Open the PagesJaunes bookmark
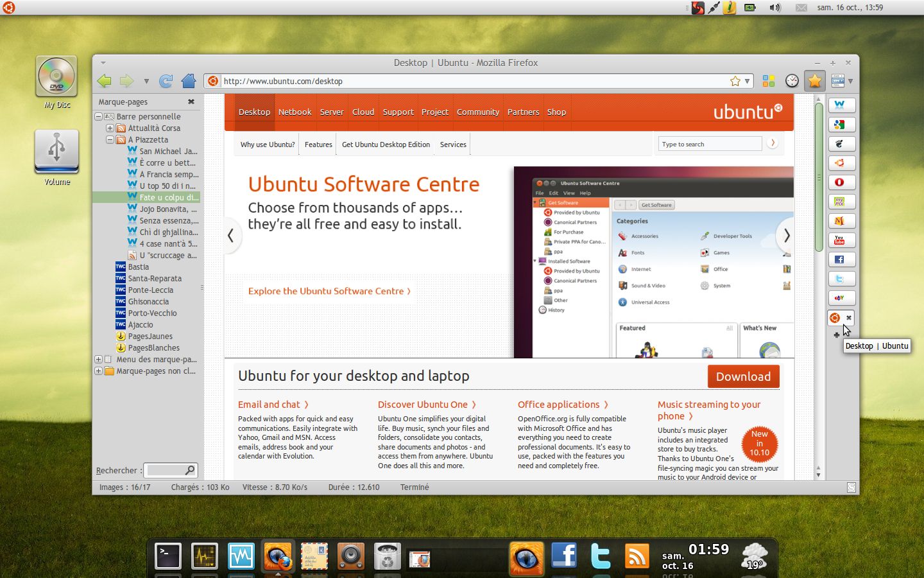924x578 pixels. tap(144, 336)
